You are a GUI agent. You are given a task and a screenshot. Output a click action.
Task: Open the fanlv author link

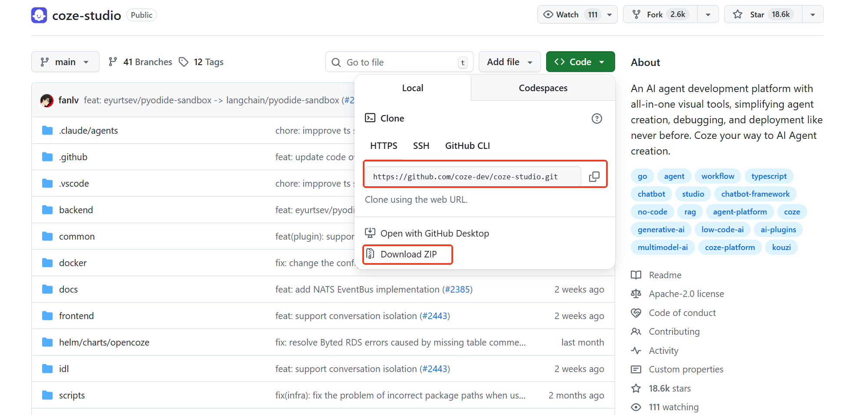coord(69,100)
